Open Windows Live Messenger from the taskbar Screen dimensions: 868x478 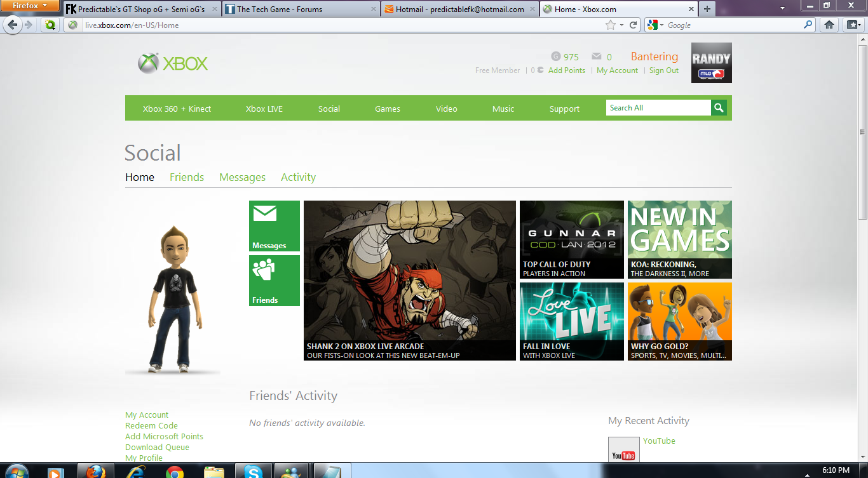(x=292, y=472)
